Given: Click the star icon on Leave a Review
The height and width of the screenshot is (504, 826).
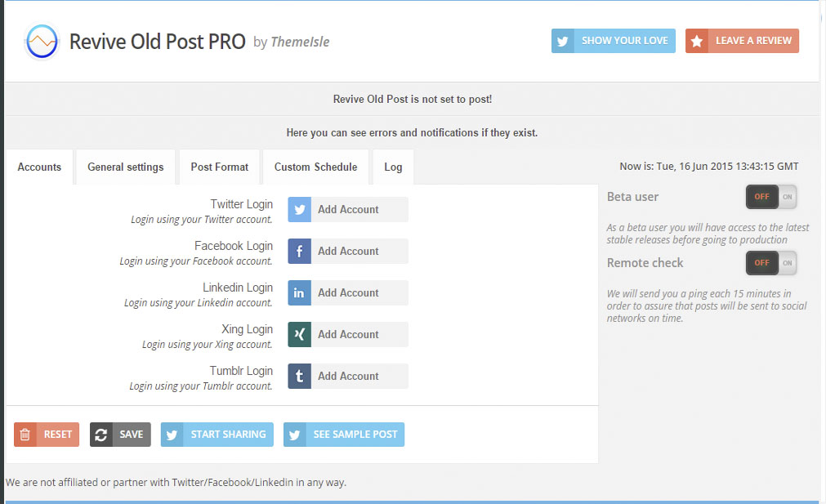Looking at the screenshot, I should pyautogui.click(x=696, y=41).
